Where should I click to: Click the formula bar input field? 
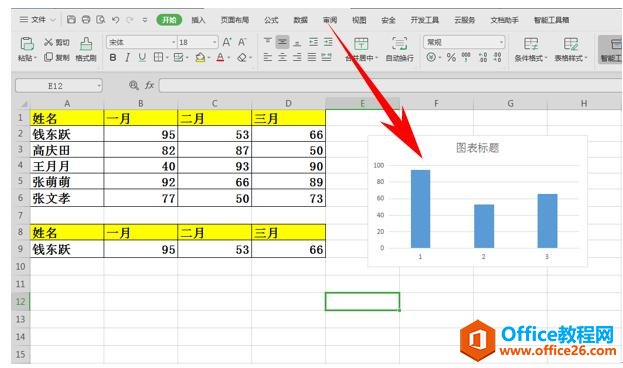[391, 85]
